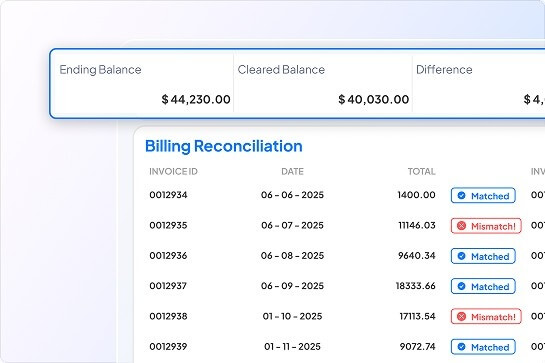Image resolution: width=545 pixels, height=363 pixels.
Task: Click the date 06 - 06 - 2025
Action: [292, 195]
